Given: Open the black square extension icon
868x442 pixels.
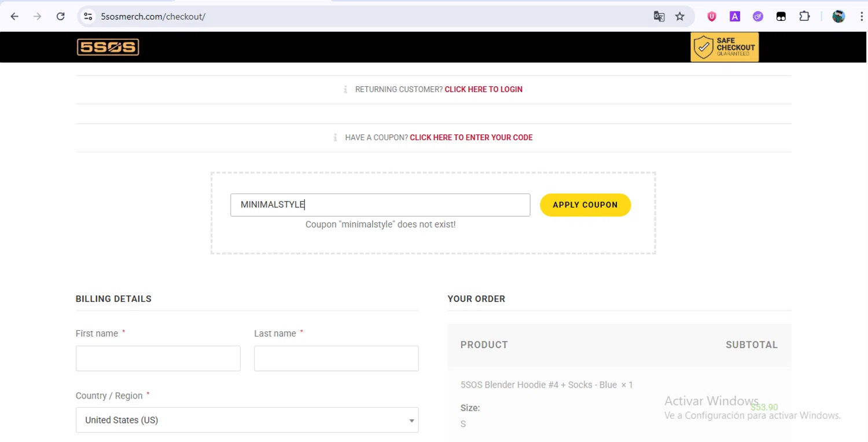Looking at the screenshot, I should tap(781, 16).
